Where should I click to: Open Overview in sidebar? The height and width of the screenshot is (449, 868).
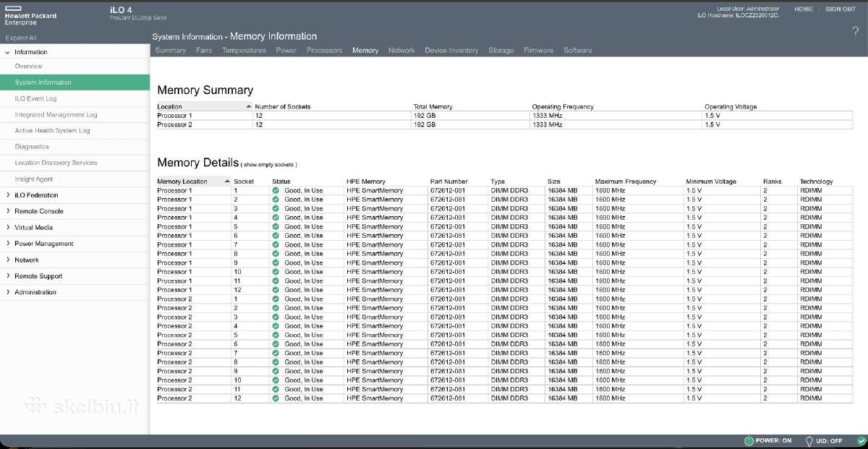click(x=29, y=67)
